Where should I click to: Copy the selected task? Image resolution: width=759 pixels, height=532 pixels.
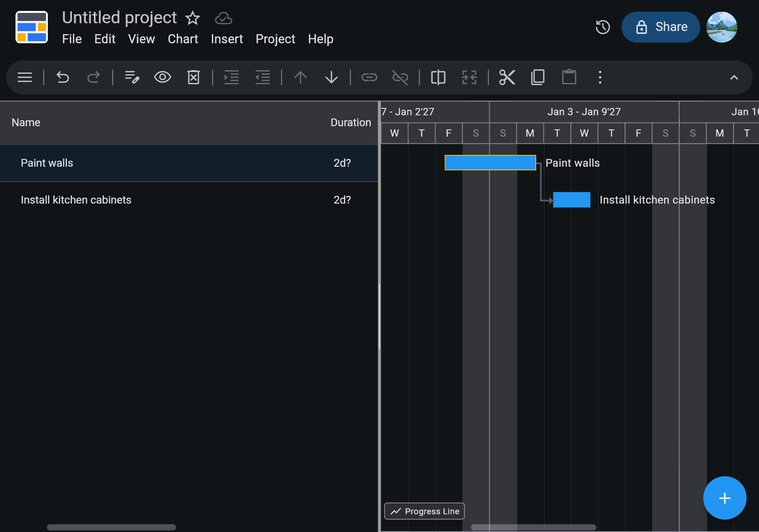pos(538,77)
